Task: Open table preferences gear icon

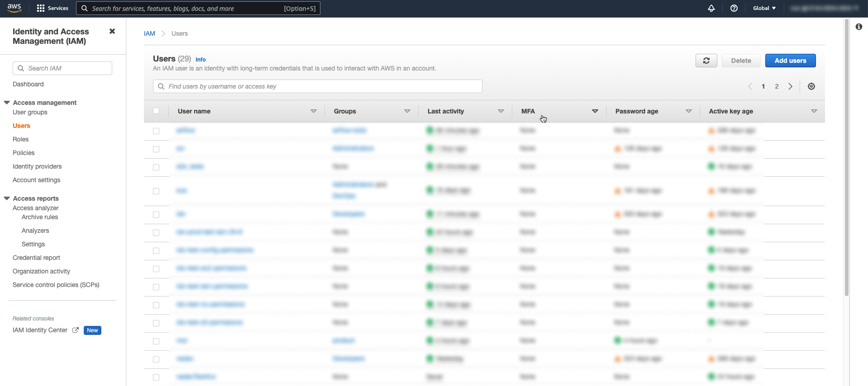Action: coord(811,86)
